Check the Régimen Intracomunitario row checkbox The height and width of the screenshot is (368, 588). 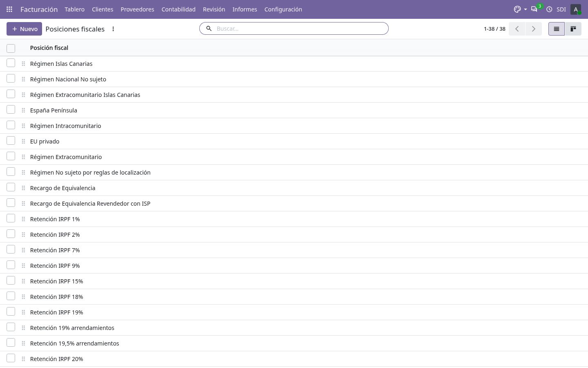[11, 125]
